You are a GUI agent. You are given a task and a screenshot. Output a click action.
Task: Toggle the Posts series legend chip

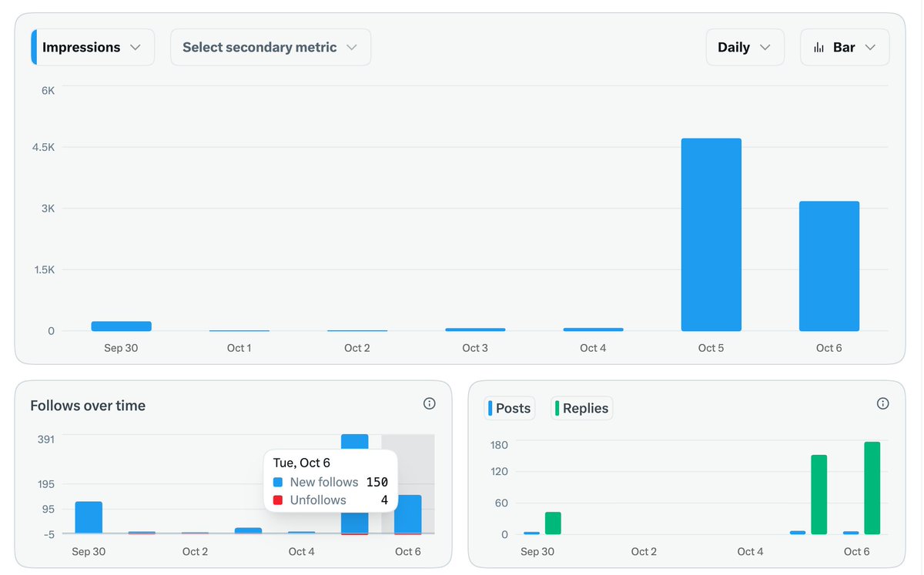click(510, 408)
